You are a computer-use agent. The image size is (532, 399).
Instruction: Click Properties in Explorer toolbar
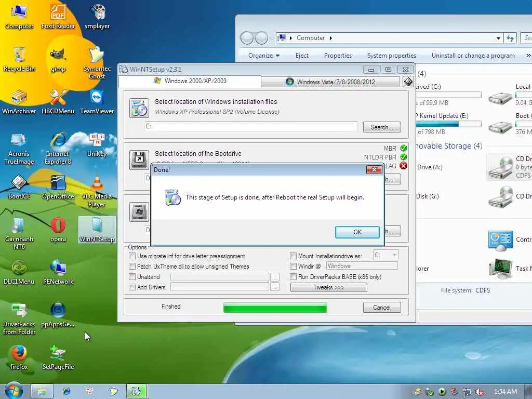[x=338, y=56]
